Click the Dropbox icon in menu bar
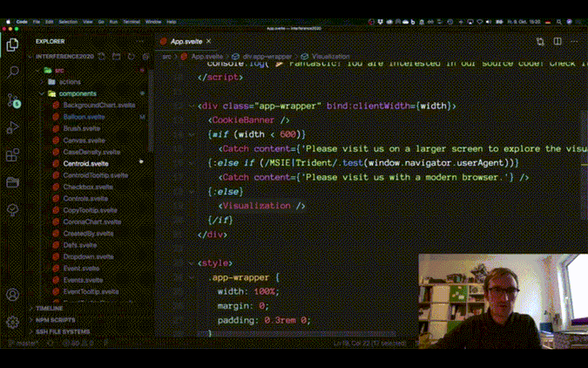The height and width of the screenshot is (368, 588). click(380, 22)
